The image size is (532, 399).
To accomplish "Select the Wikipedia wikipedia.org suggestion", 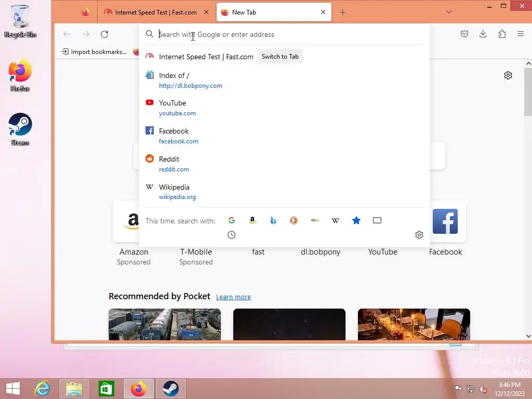I will click(x=284, y=192).
